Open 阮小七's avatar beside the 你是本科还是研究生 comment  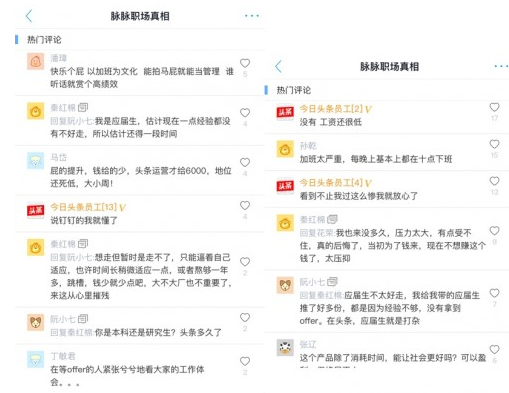tap(35, 322)
